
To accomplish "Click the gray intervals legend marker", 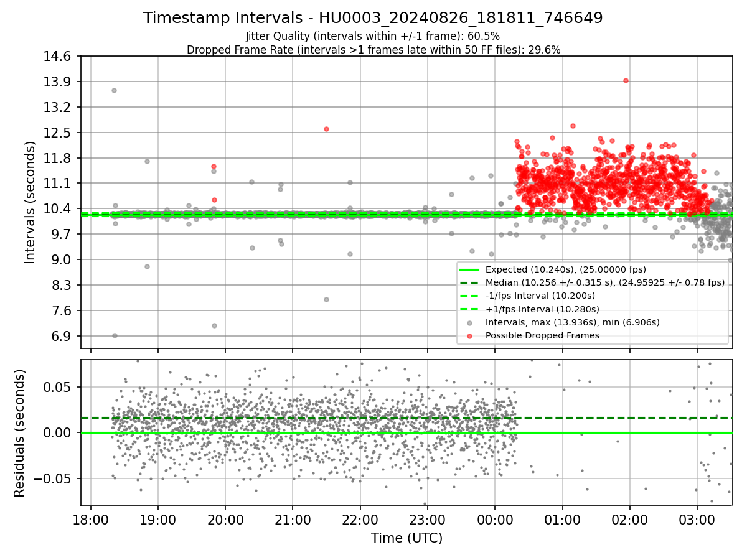I will (469, 323).
